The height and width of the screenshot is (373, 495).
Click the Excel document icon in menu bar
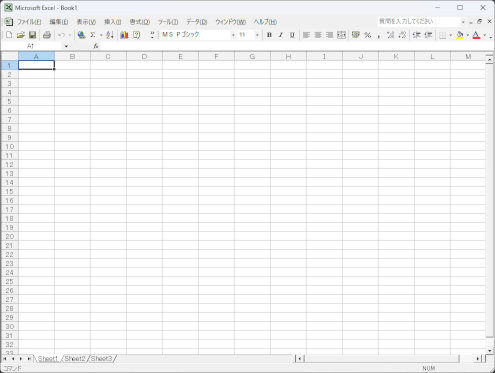(x=9, y=22)
